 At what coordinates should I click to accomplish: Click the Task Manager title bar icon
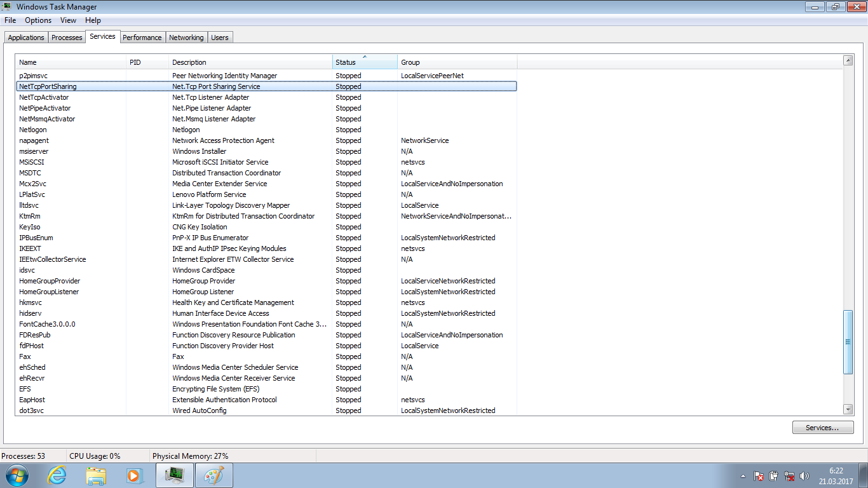[x=7, y=7]
